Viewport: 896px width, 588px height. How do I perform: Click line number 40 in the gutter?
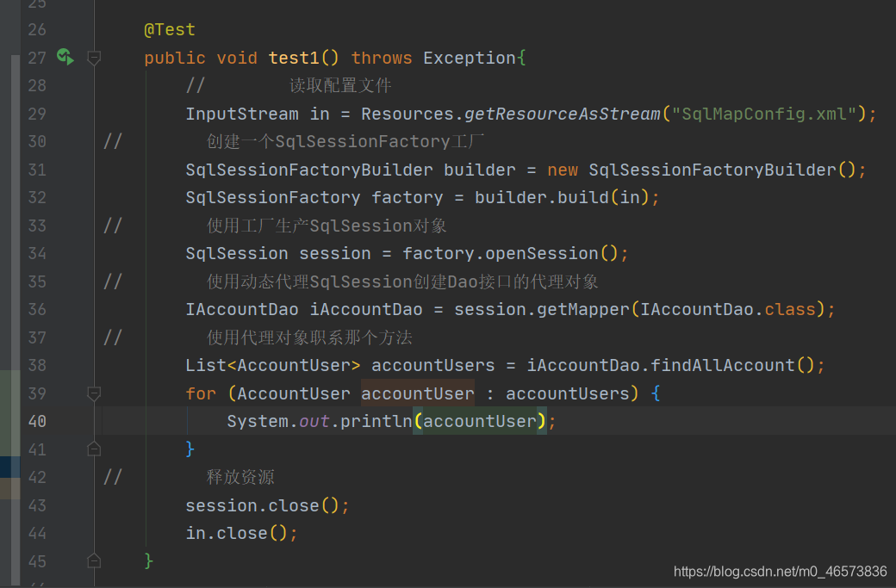pos(37,421)
